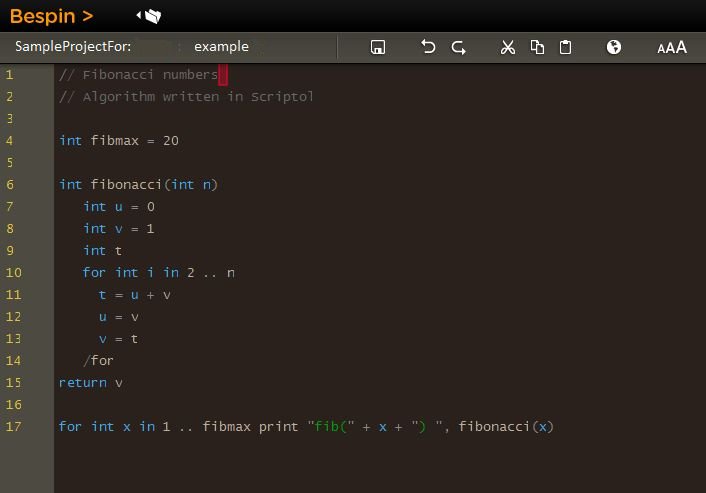This screenshot has width=706, height=493.
Task: Click the '/for' loop closing line
Action: coord(99,361)
